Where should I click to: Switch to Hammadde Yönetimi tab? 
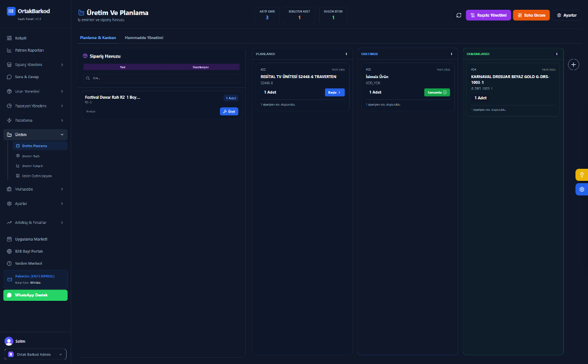click(x=144, y=38)
